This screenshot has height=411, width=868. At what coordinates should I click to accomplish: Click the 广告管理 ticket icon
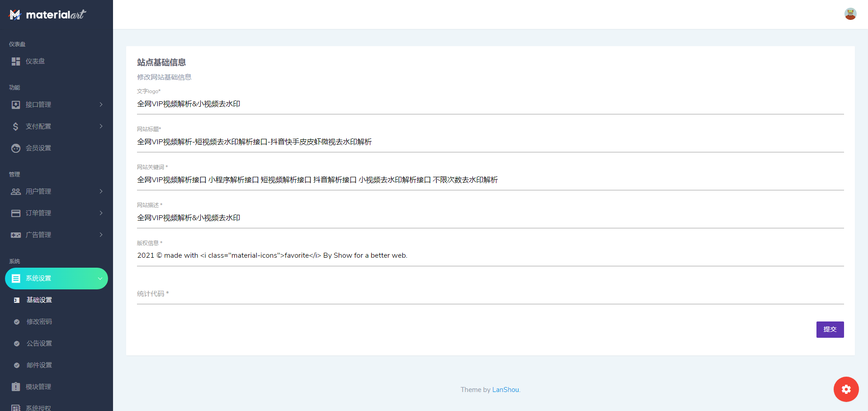coord(16,235)
